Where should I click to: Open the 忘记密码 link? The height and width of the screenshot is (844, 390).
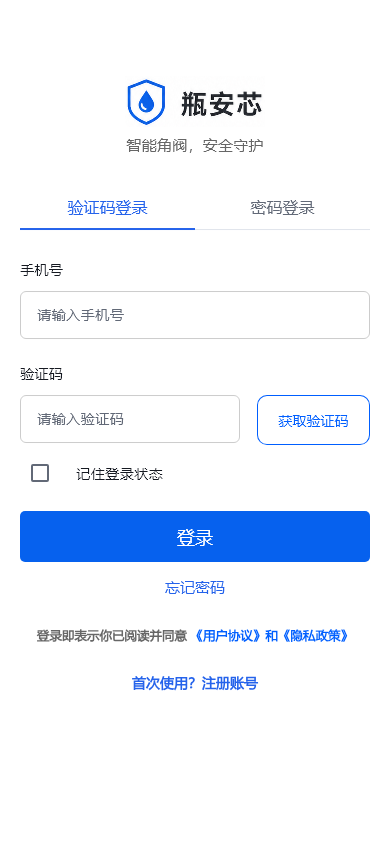click(195, 588)
